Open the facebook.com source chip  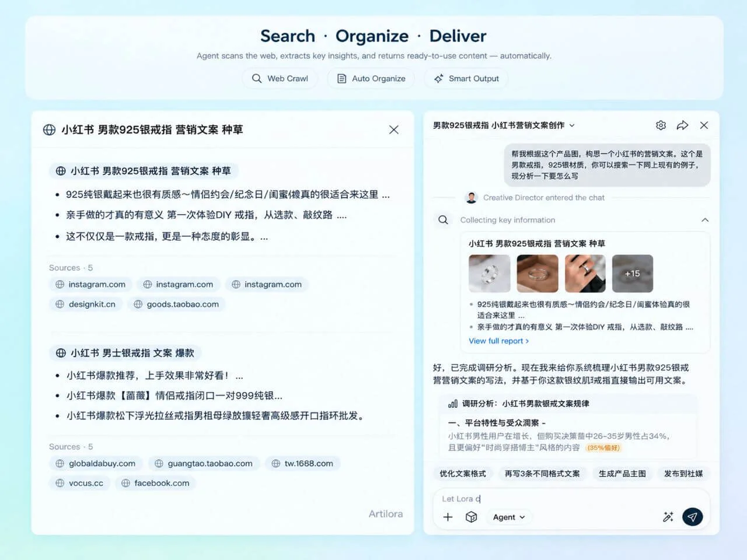[155, 483]
